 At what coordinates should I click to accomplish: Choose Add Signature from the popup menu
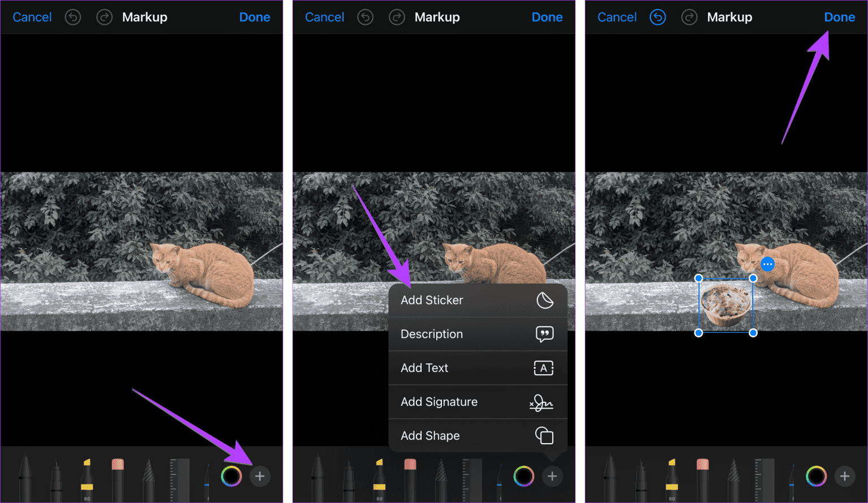pos(478,402)
